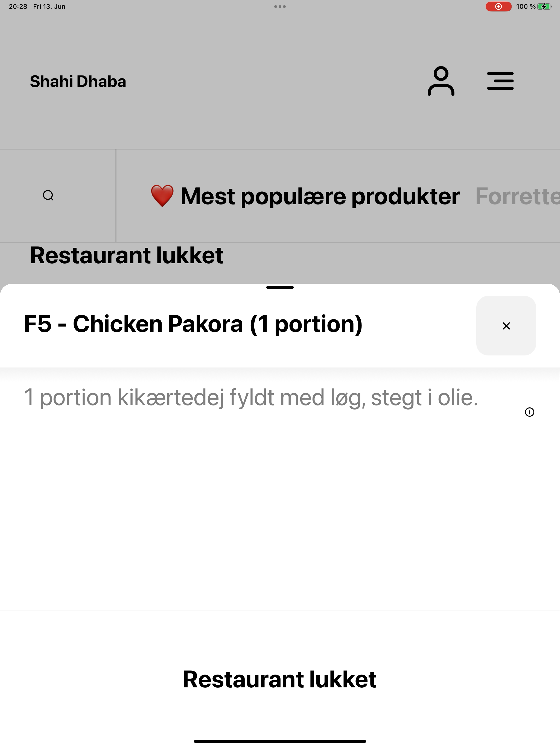Click the info icon beside description
The width and height of the screenshot is (560, 747).
coord(530,412)
